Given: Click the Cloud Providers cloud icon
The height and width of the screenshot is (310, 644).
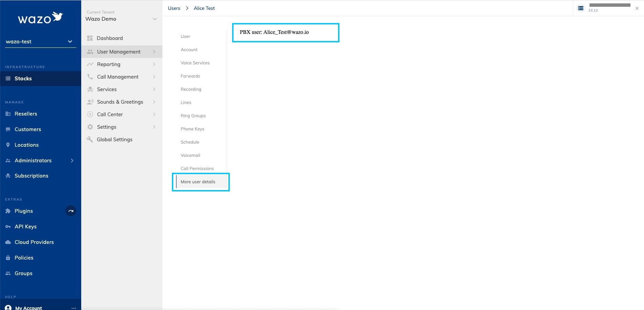Looking at the screenshot, I should tap(8, 242).
